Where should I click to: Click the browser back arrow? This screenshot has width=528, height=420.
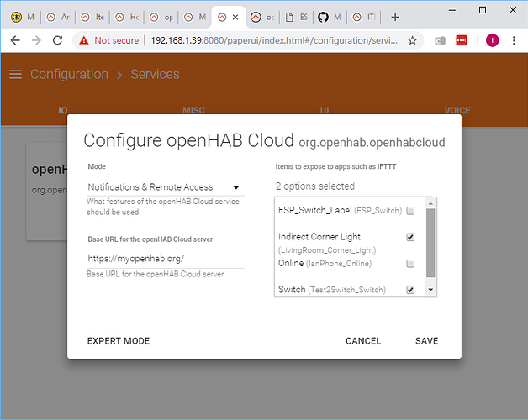[x=15, y=40]
